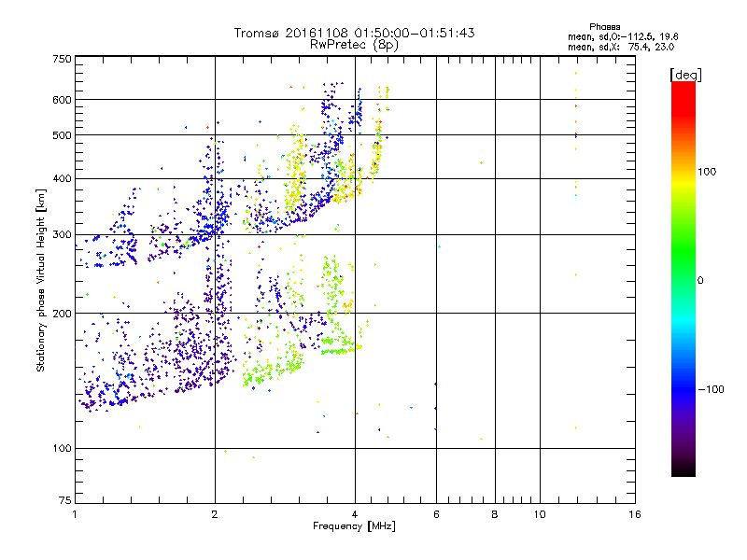Click the y-axis '75' tick label

[64, 500]
